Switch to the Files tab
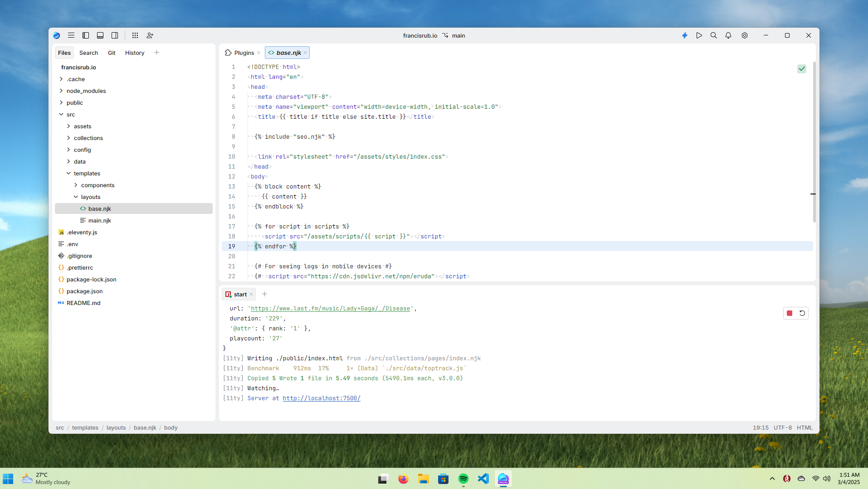 click(64, 53)
